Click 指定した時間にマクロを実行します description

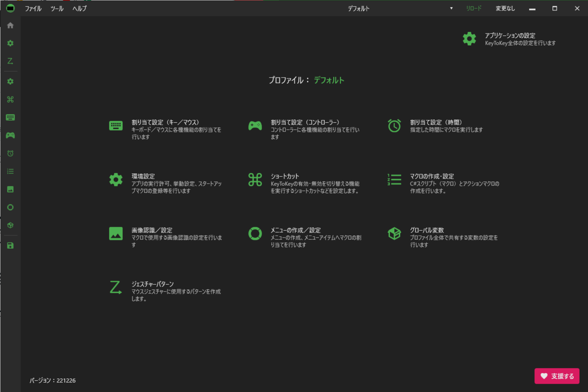446,130
